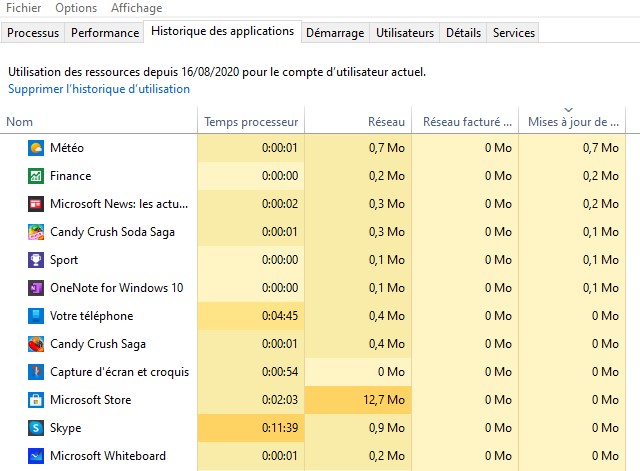This screenshot has width=640, height=471.
Task: Click the Candy Crush Saga icon
Action: [x=36, y=344]
